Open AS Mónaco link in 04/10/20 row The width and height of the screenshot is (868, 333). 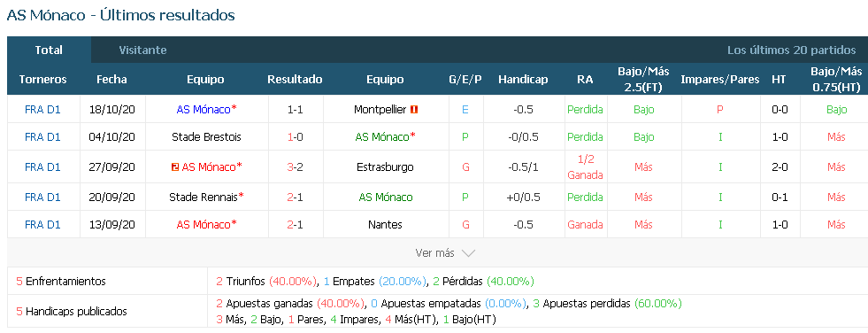click(382, 137)
